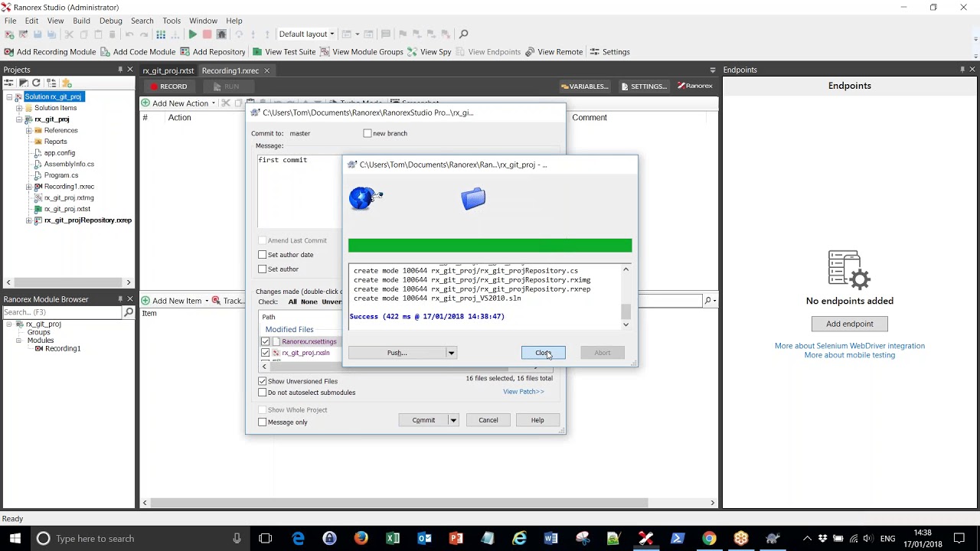The height and width of the screenshot is (551, 980).
Task: Open the Commit button dropdown arrow
Action: (453, 420)
